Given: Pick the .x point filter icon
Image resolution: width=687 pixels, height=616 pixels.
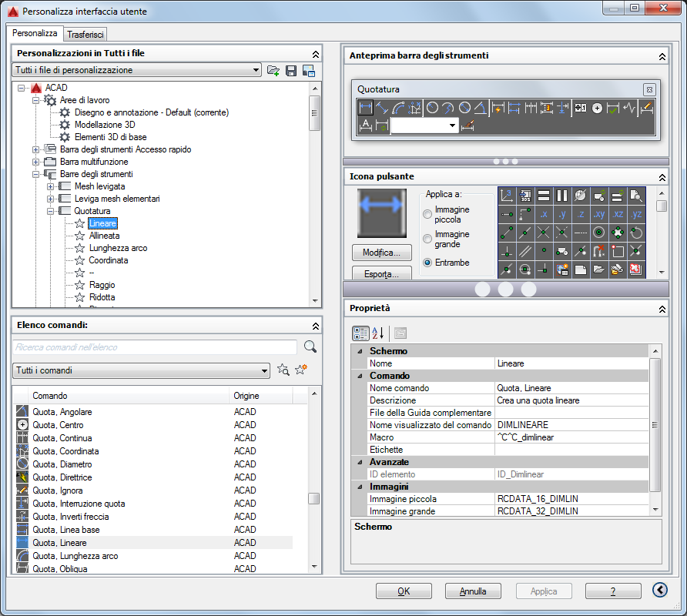Looking at the screenshot, I should (x=543, y=214).
